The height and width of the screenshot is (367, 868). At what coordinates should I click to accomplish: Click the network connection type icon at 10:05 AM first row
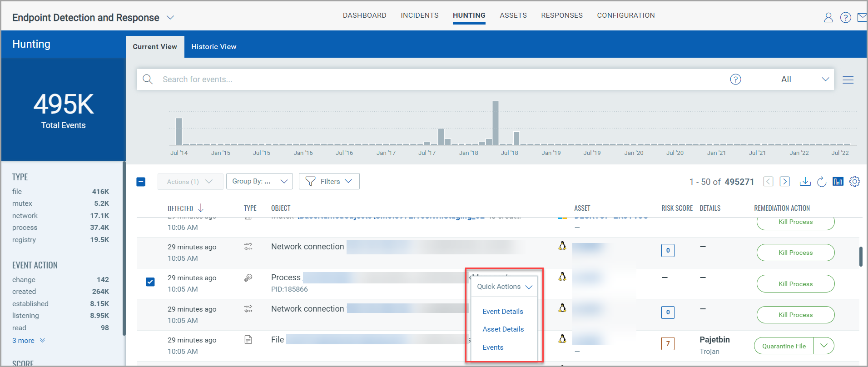(248, 247)
